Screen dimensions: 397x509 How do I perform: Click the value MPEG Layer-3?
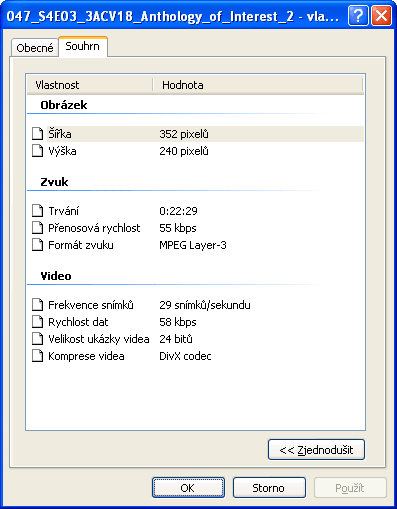tap(193, 245)
